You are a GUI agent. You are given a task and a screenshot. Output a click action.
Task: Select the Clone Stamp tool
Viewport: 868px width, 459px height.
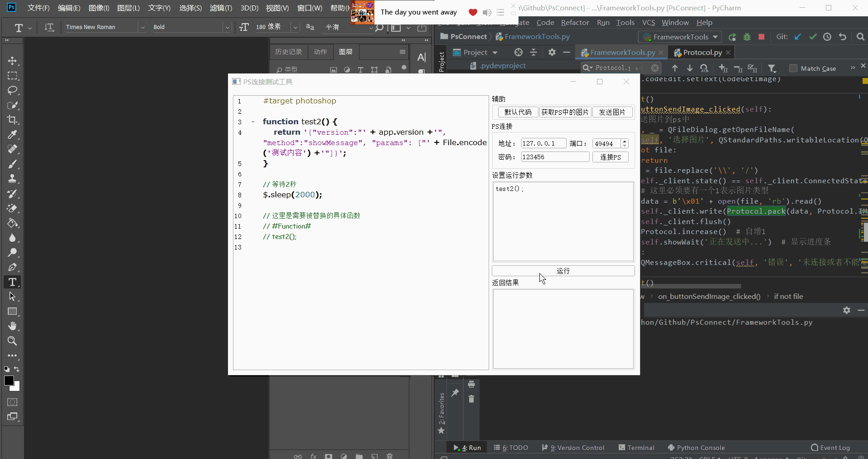coord(12,179)
